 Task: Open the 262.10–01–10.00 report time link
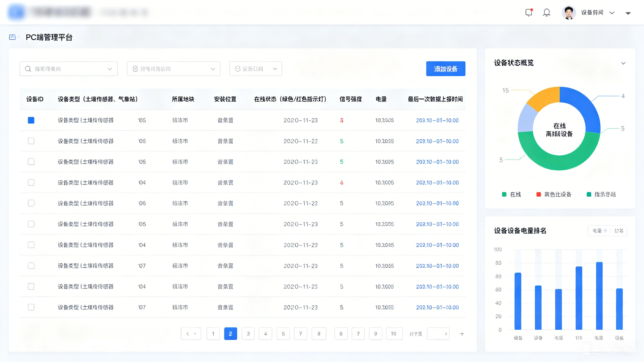tap(437, 182)
